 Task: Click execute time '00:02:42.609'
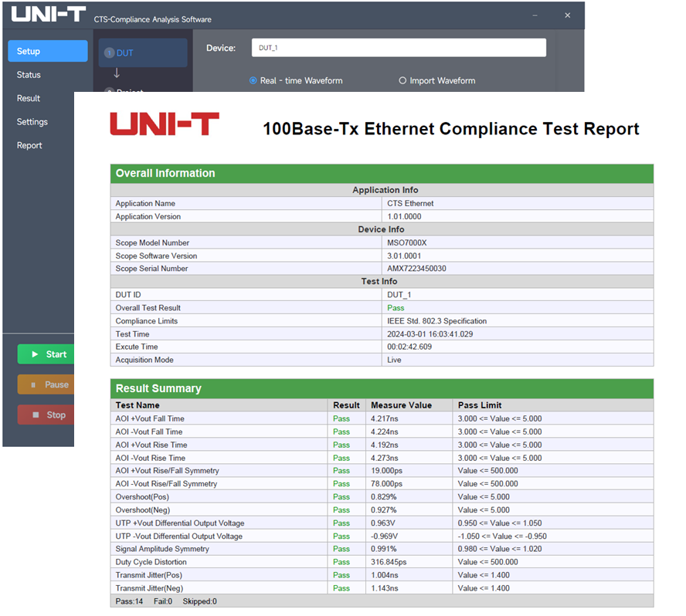pyautogui.click(x=409, y=347)
